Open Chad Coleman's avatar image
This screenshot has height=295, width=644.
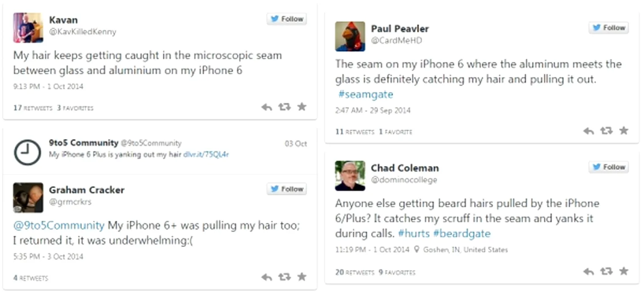pos(350,176)
